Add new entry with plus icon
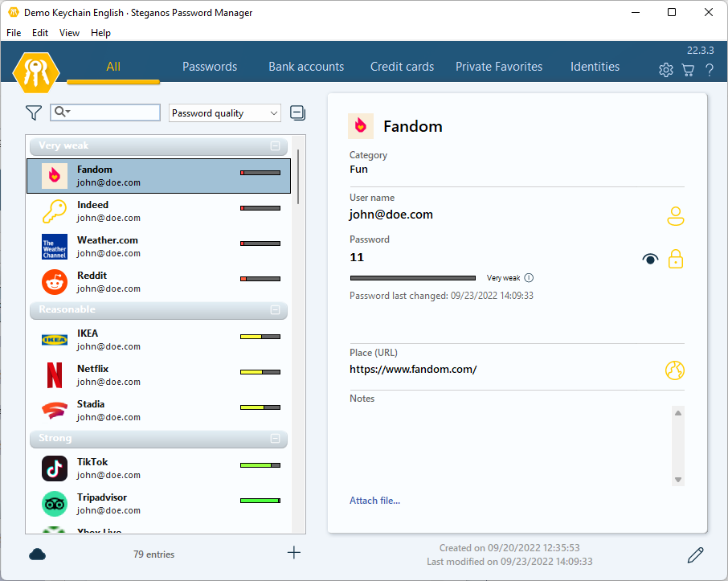Viewport: 728px width, 581px height. [294, 553]
